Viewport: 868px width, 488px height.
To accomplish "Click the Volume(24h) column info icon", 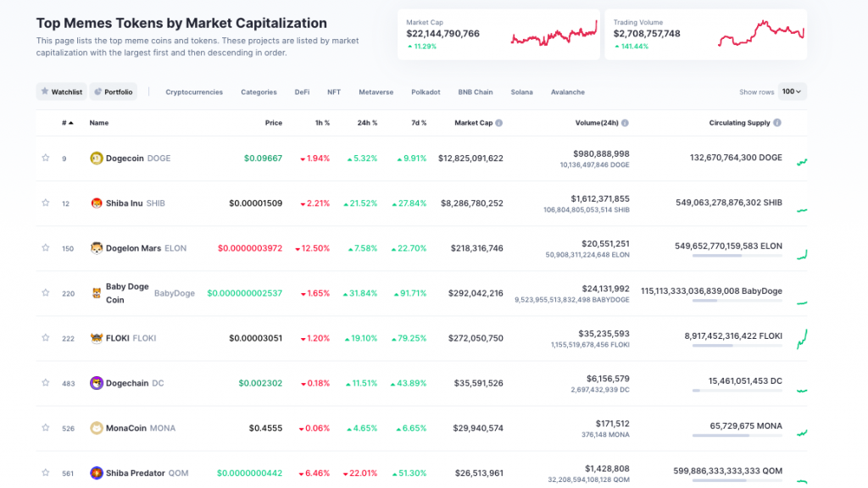I will coord(625,123).
